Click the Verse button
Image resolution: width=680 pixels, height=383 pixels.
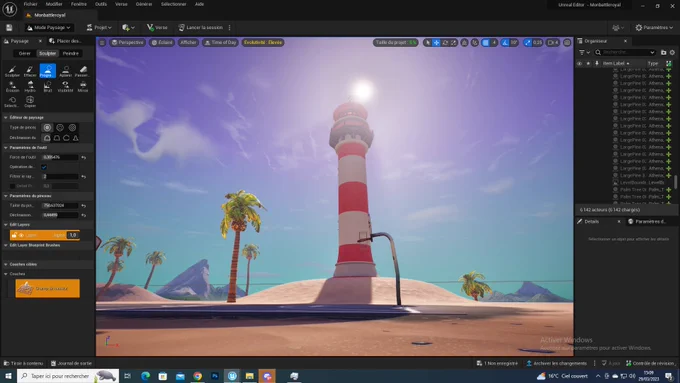click(157, 27)
